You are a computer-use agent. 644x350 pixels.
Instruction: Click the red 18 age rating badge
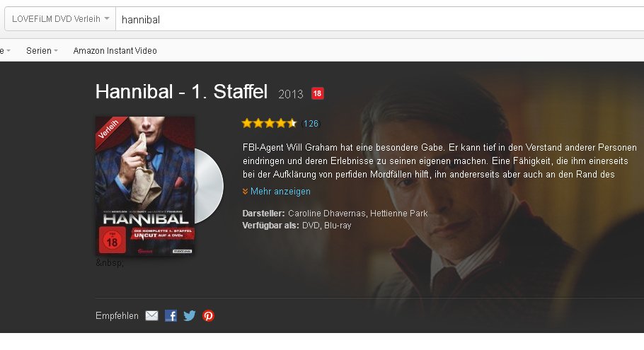click(318, 93)
